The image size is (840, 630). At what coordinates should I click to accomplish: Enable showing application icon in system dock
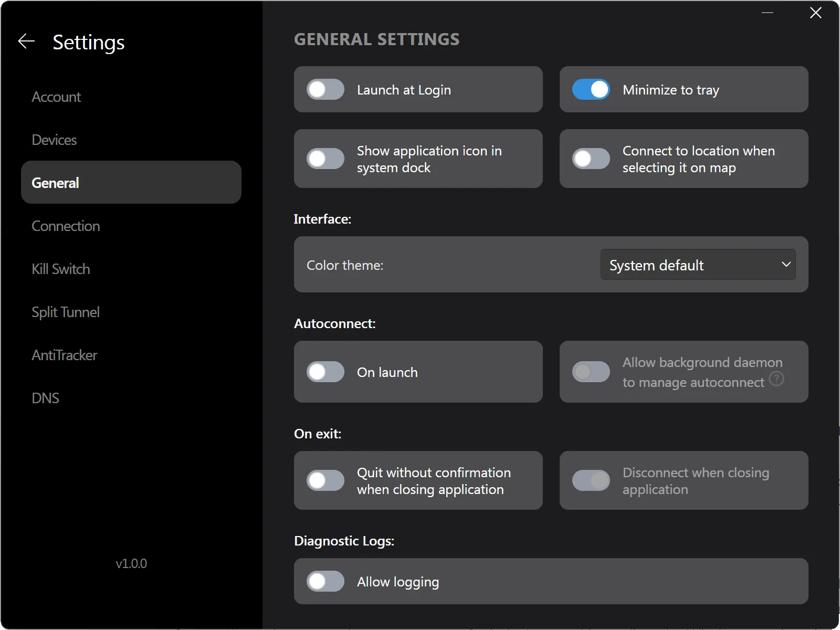pyautogui.click(x=325, y=159)
